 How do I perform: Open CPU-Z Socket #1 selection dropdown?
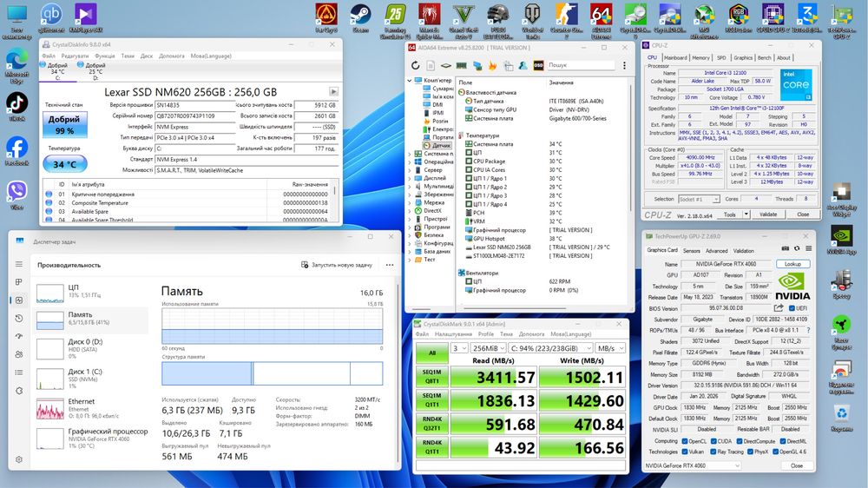[x=699, y=199]
